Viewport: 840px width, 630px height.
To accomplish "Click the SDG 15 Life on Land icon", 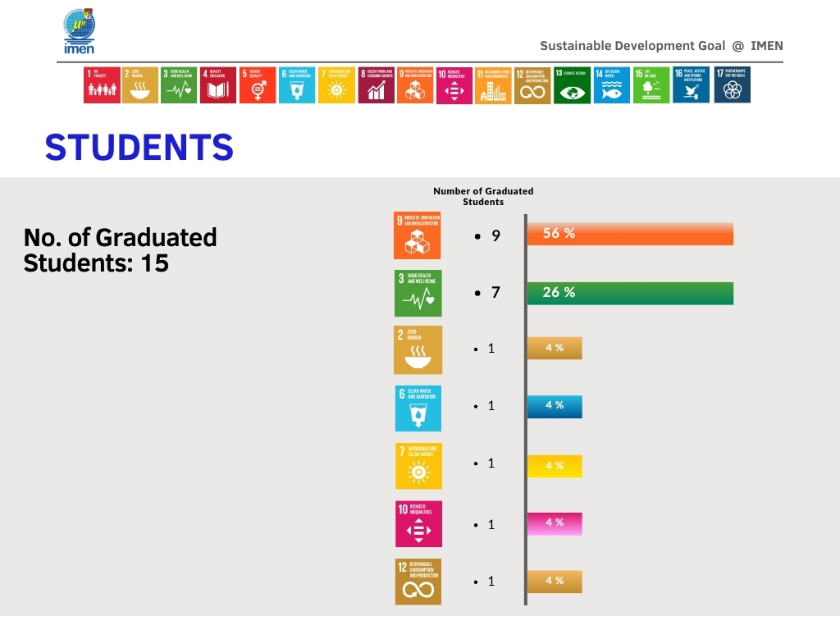I will coord(651,85).
